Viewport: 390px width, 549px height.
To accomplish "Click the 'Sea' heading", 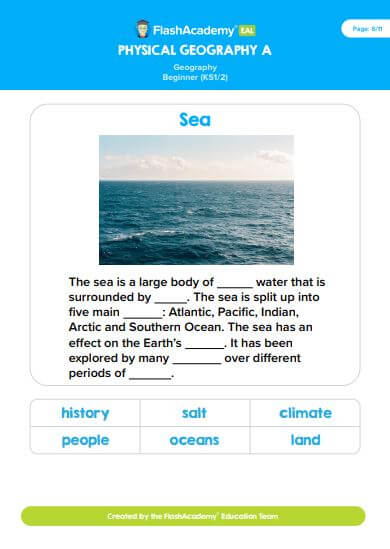I will (x=195, y=119).
